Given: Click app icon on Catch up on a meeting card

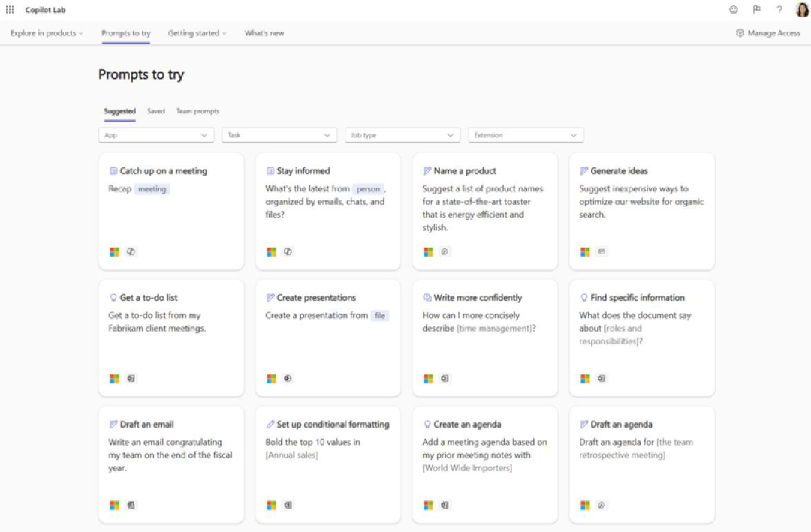Looking at the screenshot, I should 131,252.
